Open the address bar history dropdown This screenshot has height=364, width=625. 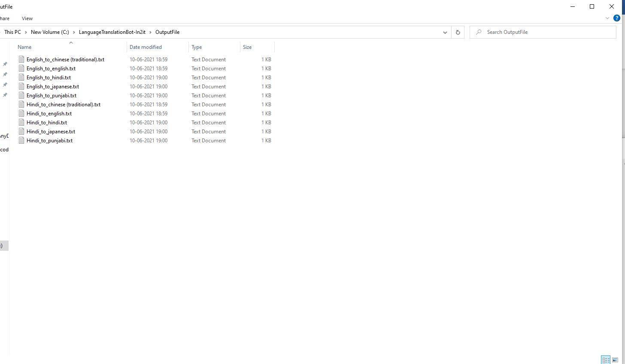click(x=445, y=32)
